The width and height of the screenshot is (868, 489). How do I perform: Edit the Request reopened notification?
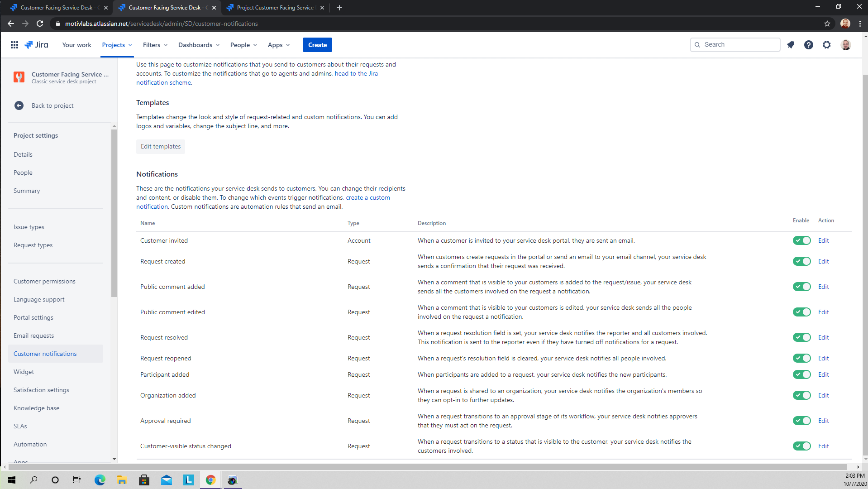(823, 358)
